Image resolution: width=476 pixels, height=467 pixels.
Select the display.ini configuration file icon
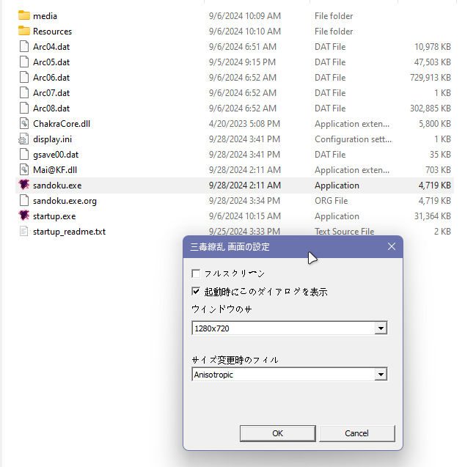click(23, 139)
